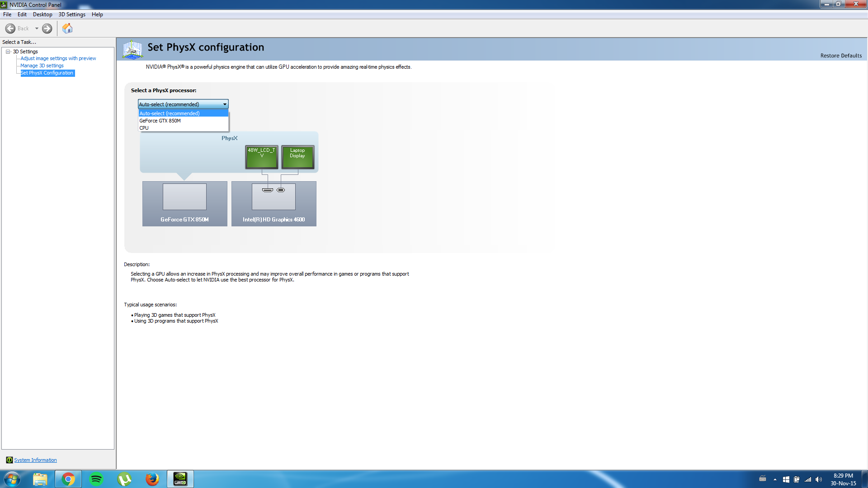Click the 48W_LCD_TV display icon
Viewport: 868px width, 488px height.
pyautogui.click(x=262, y=157)
